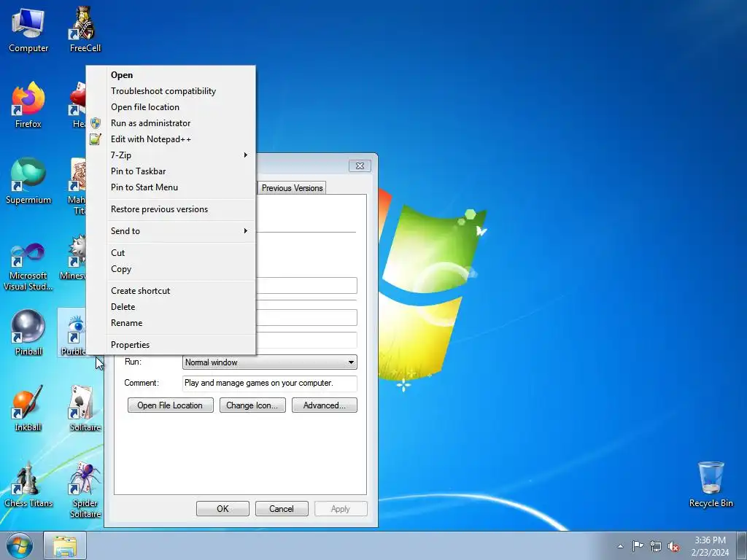The width and height of the screenshot is (747, 560).
Task: Click in the Comment text field
Action: pos(270,384)
